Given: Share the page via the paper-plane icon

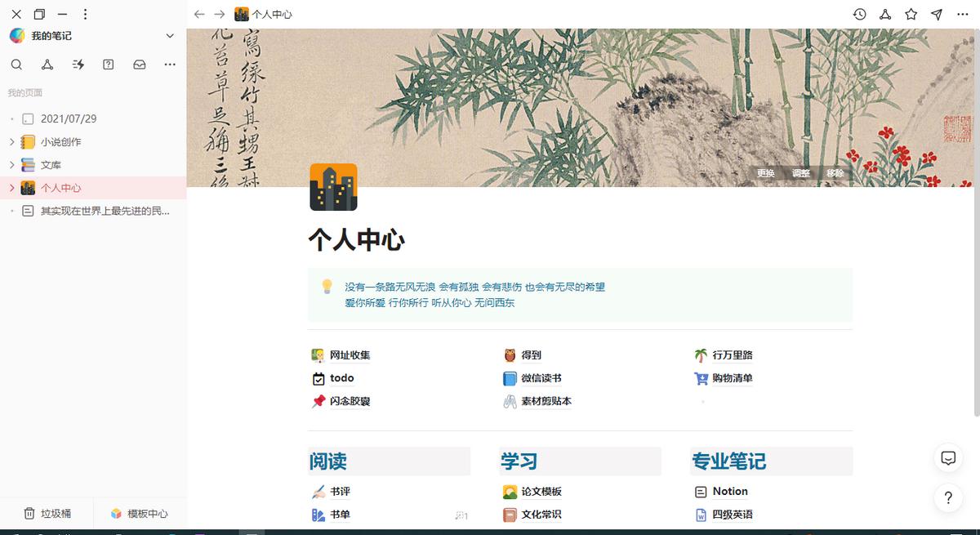Looking at the screenshot, I should pyautogui.click(x=937, y=14).
